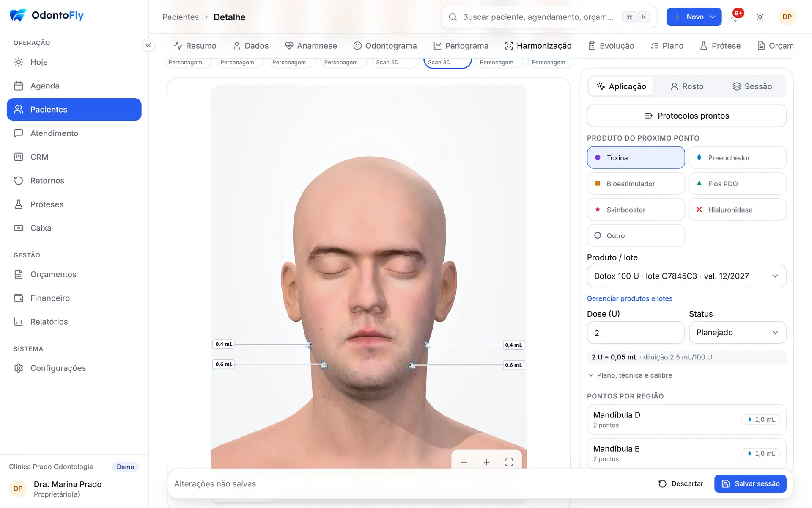Open the Mandíbula E region card
The width and height of the screenshot is (812, 508).
tap(686, 453)
